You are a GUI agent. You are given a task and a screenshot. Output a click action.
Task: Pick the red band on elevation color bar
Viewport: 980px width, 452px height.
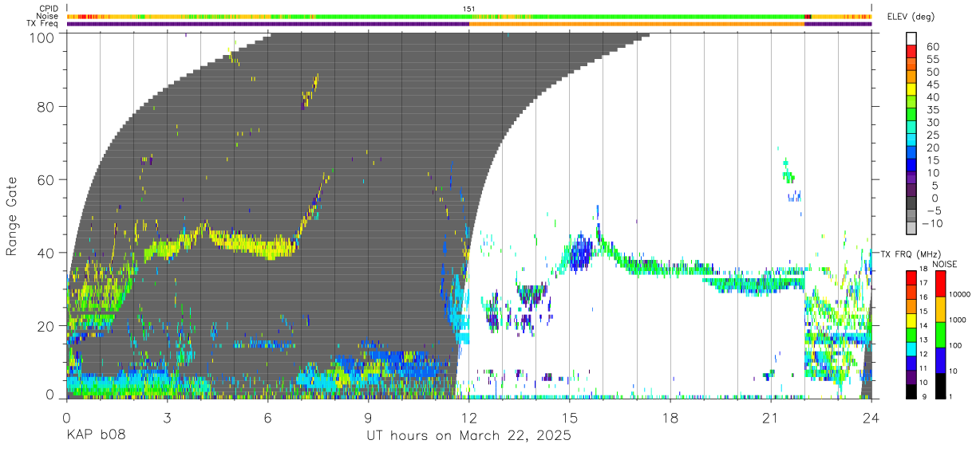tap(912, 52)
